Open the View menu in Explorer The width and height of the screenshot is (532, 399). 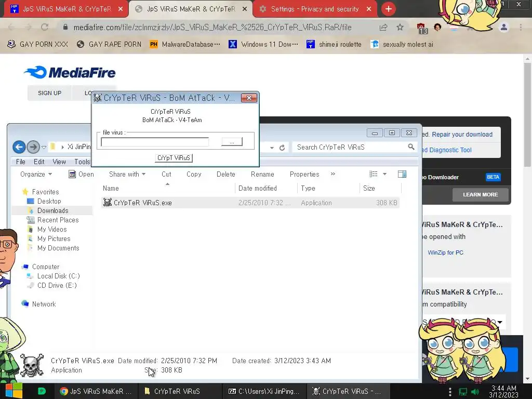pos(59,162)
